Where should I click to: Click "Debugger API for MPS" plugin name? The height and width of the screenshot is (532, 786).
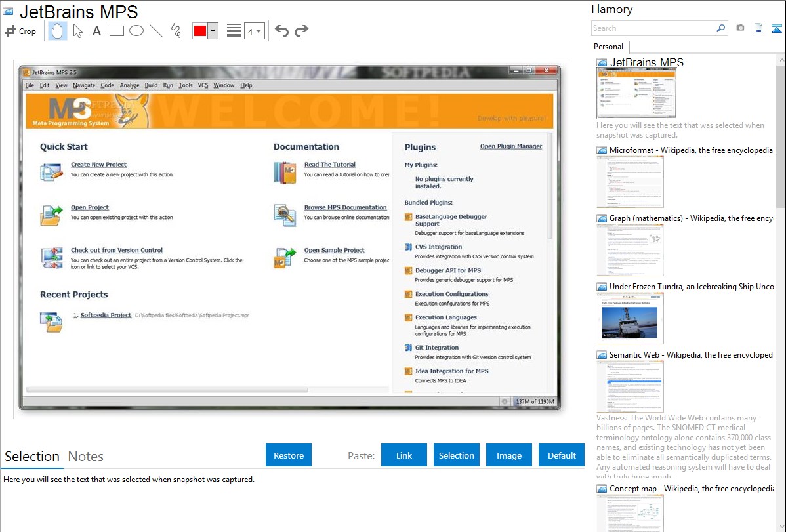pos(447,270)
